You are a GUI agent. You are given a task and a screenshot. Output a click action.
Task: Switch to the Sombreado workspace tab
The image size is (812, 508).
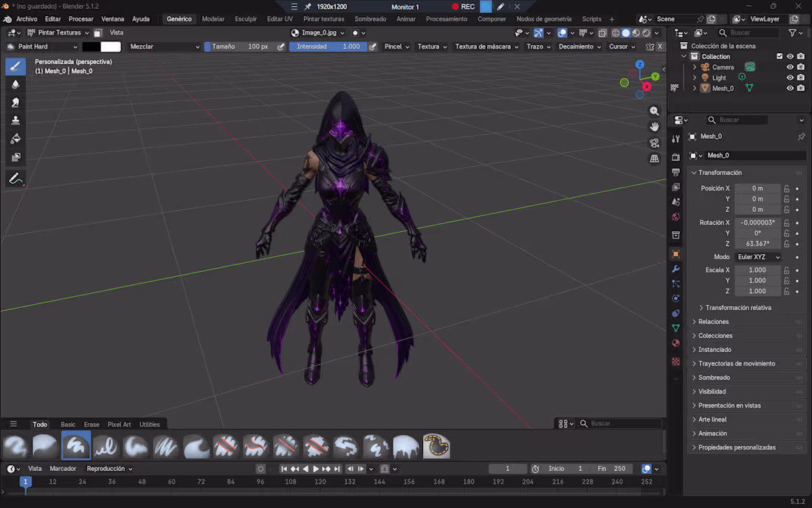pos(371,19)
